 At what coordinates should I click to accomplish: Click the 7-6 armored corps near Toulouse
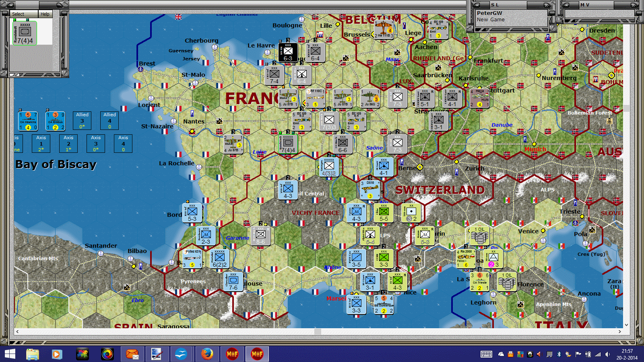coord(233,282)
